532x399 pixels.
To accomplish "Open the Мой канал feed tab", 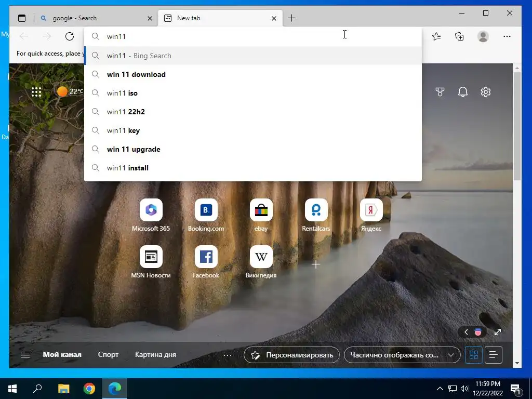I will (62, 354).
